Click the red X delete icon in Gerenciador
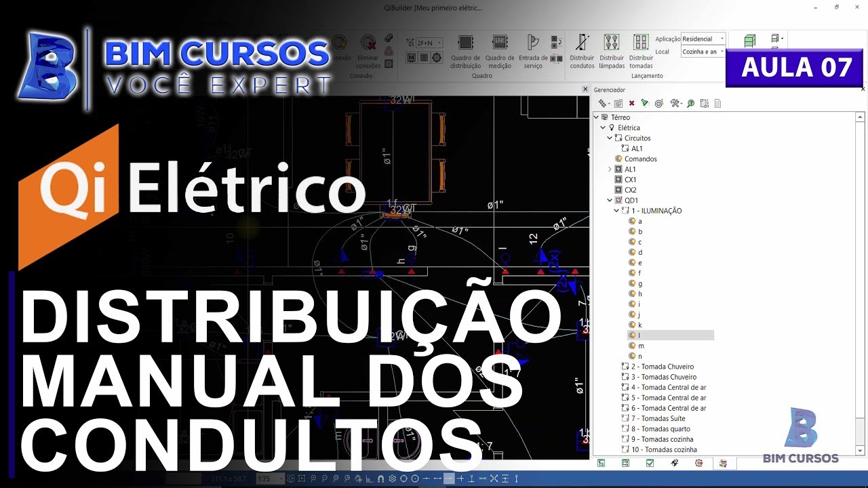Image resolution: width=868 pixels, height=488 pixels. (631, 104)
